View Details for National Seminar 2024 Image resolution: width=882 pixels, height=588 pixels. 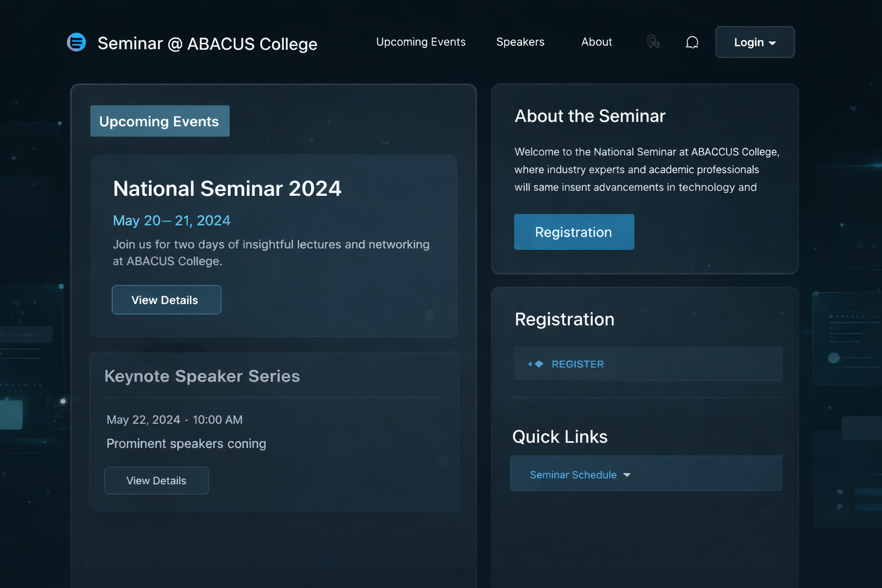coord(166,300)
